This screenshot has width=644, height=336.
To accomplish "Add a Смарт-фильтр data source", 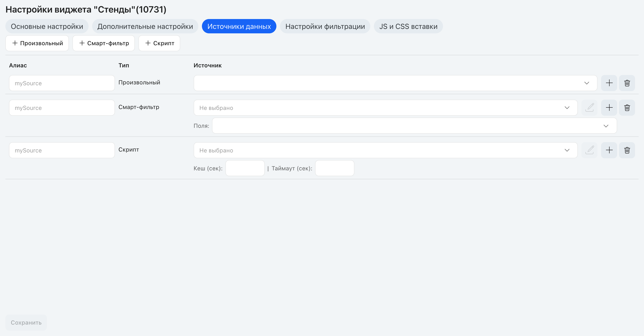I will click(x=104, y=43).
